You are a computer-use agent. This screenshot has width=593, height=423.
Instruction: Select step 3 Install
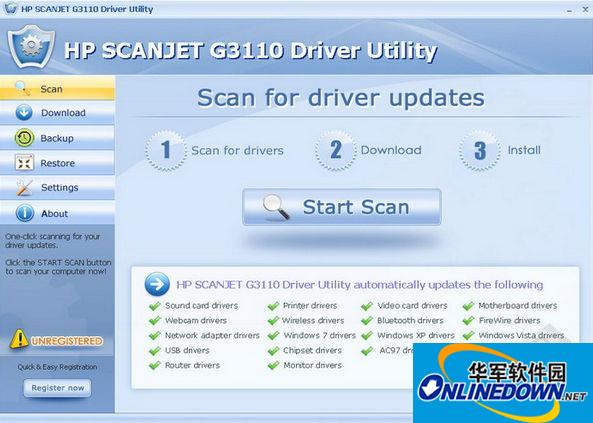point(500,150)
